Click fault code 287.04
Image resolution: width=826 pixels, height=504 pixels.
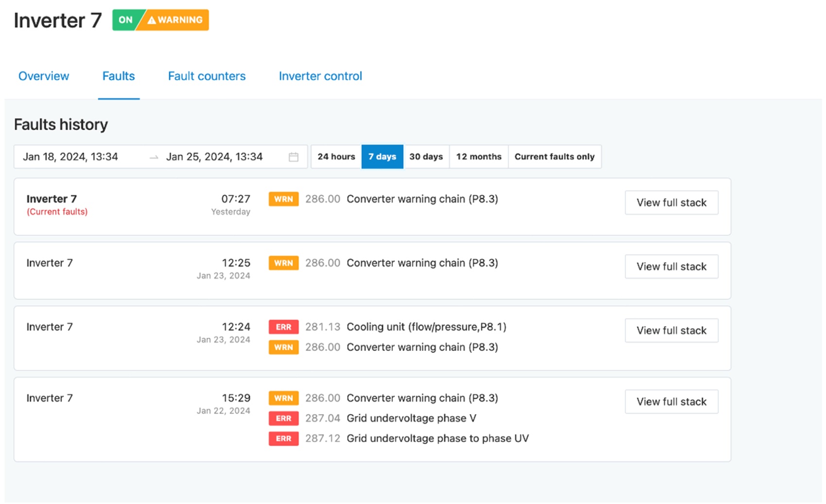(x=323, y=418)
